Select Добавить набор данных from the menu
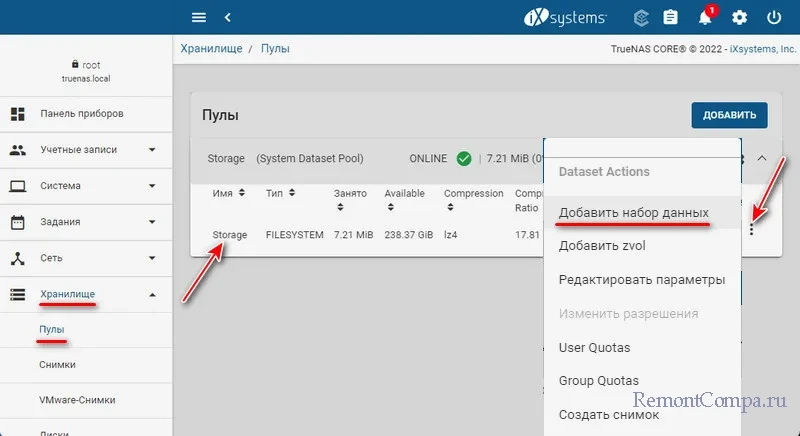 [634, 213]
